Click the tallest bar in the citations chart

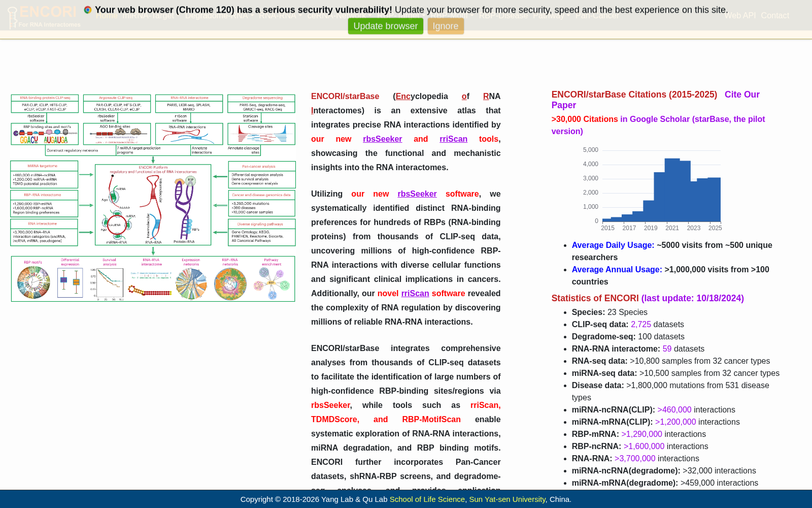672,190
